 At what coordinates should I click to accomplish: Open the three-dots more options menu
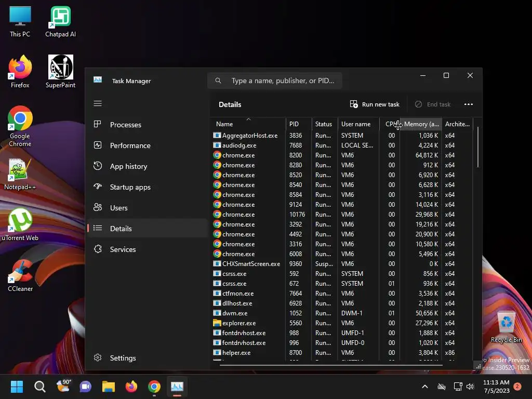(469, 104)
